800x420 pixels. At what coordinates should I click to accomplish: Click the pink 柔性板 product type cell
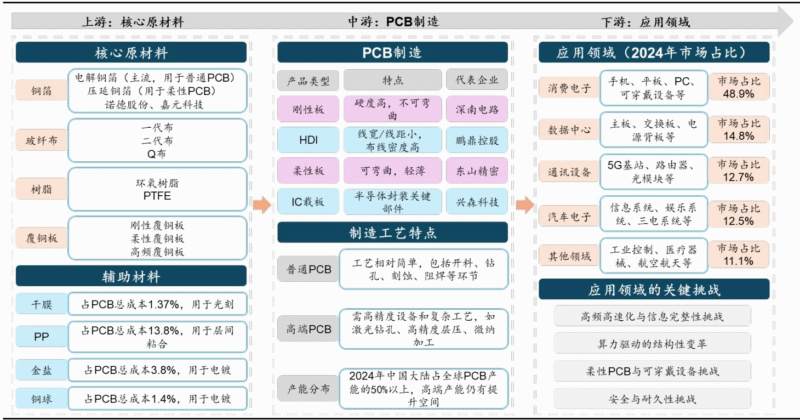[x=308, y=171]
